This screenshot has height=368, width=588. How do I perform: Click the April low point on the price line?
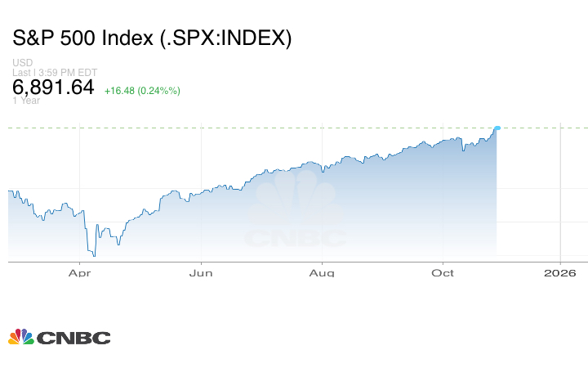click(95, 255)
